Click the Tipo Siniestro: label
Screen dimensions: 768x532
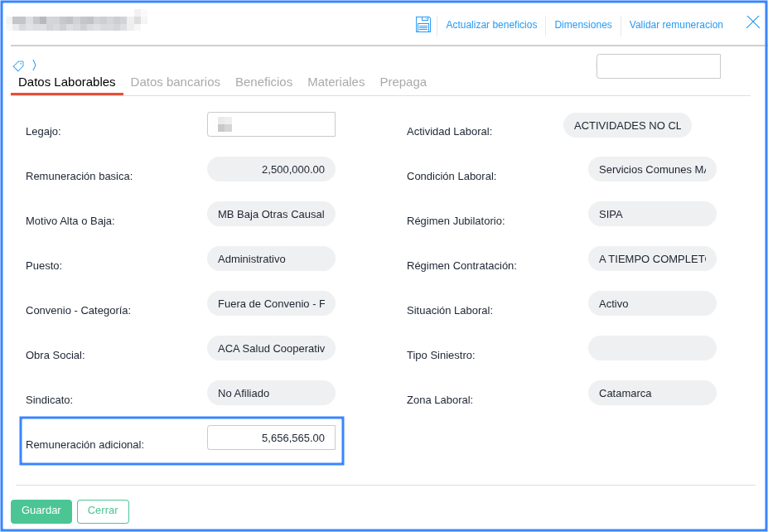click(x=441, y=355)
